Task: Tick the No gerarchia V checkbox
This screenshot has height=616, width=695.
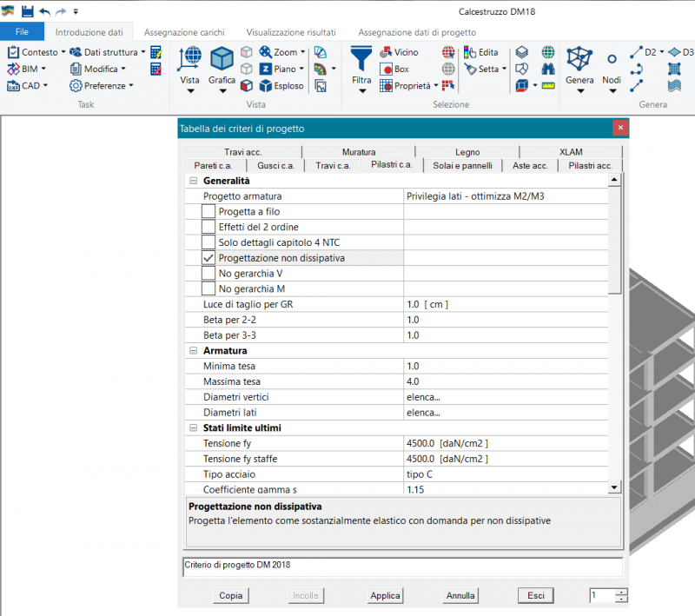Action: click(208, 274)
